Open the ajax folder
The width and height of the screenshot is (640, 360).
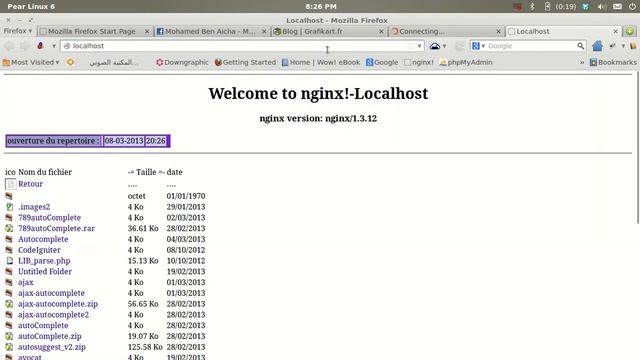[x=26, y=282]
